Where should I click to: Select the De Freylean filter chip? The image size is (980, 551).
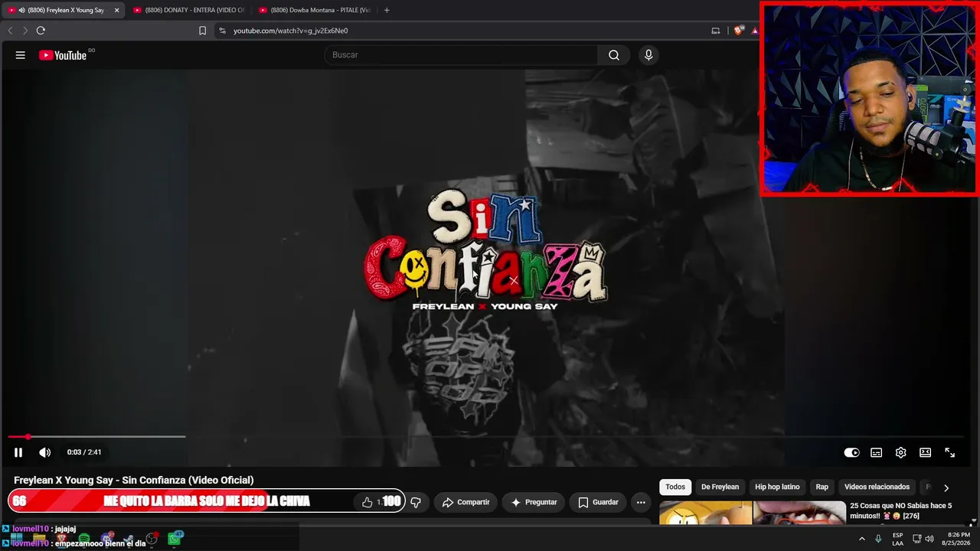(x=720, y=487)
